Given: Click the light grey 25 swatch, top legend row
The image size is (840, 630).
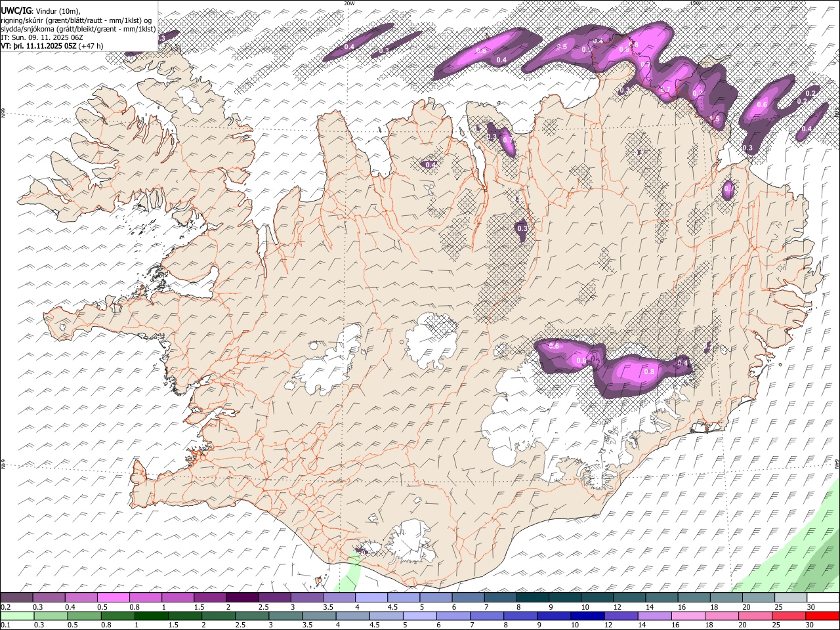Looking at the screenshot, I should tap(790, 597).
